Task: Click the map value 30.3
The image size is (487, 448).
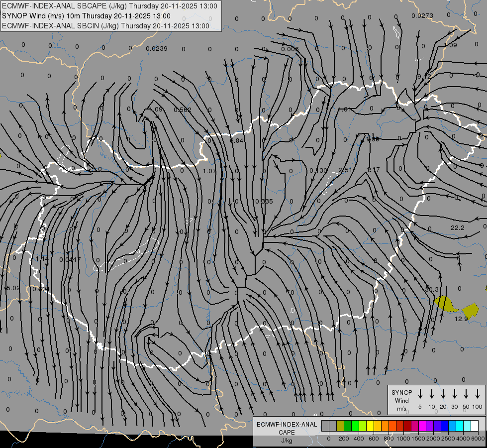Action: tap(432, 289)
